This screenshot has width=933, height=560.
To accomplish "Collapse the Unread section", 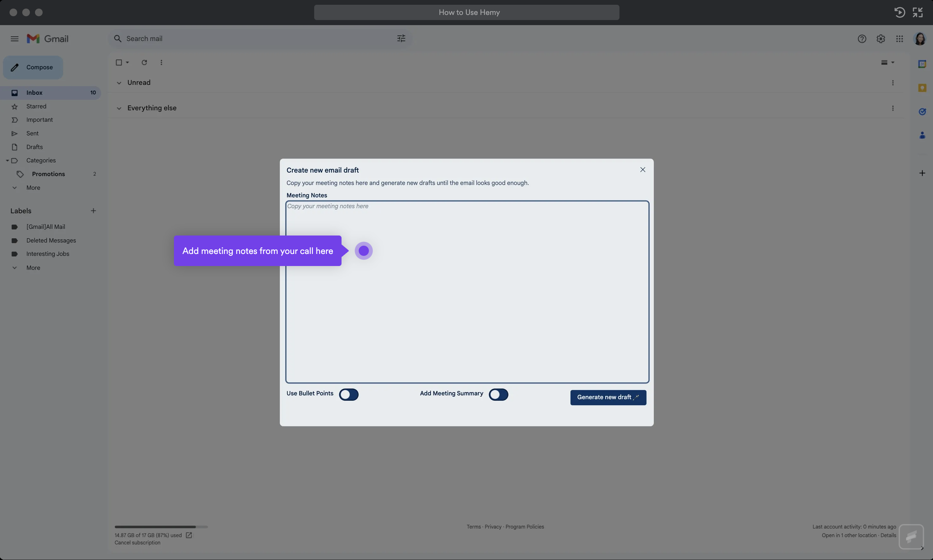I will [119, 83].
